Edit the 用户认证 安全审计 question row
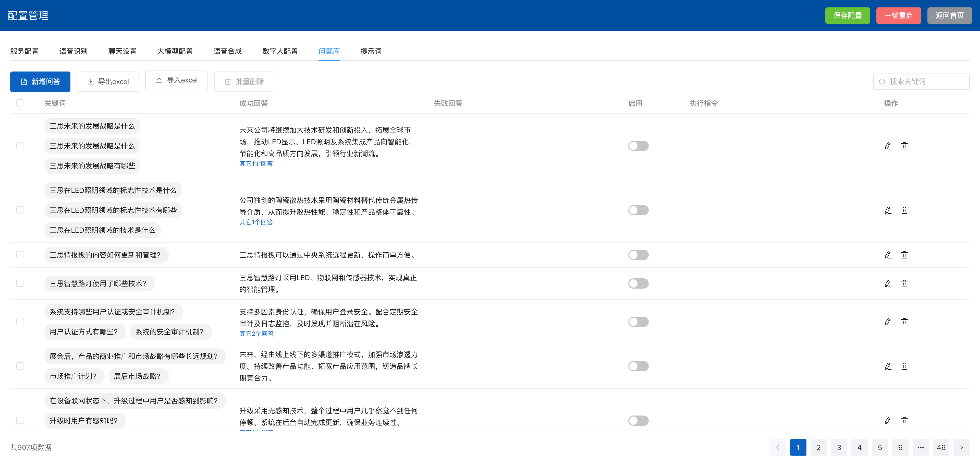This screenshot has width=980, height=474. tap(888, 322)
